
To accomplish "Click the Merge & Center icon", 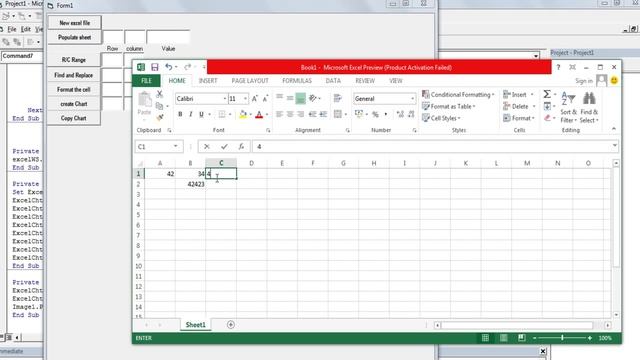I will click(x=338, y=114).
